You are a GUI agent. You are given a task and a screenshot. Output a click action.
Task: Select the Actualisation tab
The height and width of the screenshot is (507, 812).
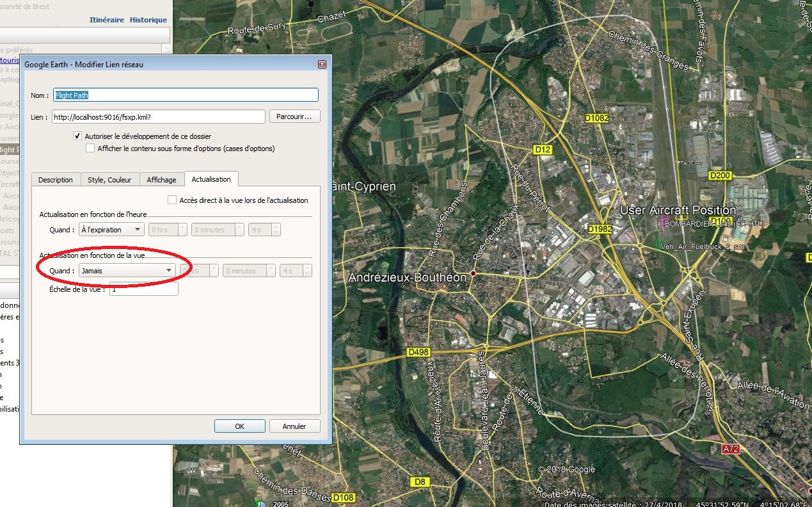[x=211, y=179]
